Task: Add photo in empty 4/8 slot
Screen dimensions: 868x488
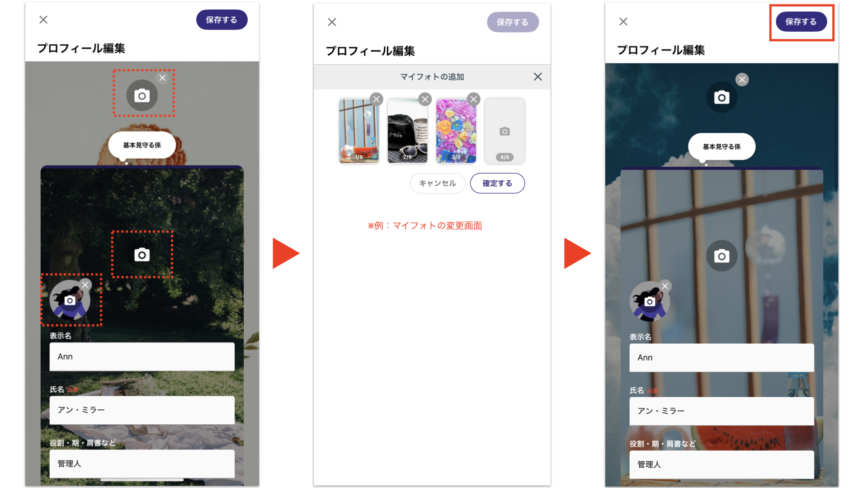Action: [505, 131]
